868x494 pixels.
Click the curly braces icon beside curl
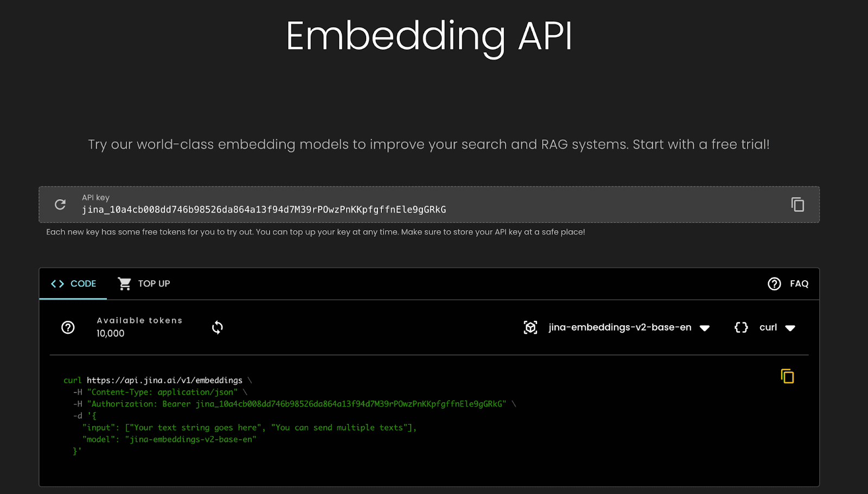pos(741,327)
